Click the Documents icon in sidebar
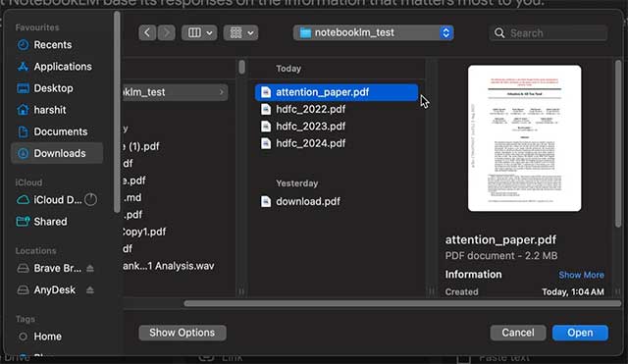Screen dimensions: 628x364 click(x=24, y=131)
